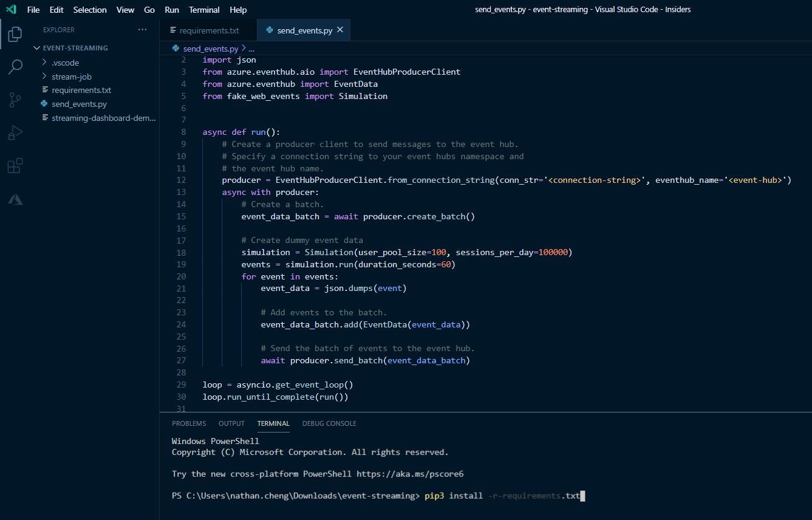Click the VS Code logo icon

[x=11, y=9]
